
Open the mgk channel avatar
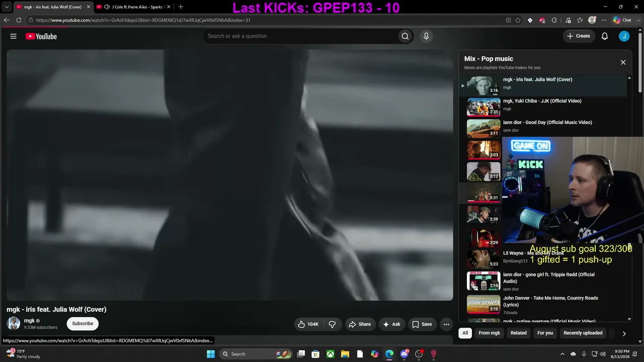[x=14, y=323]
